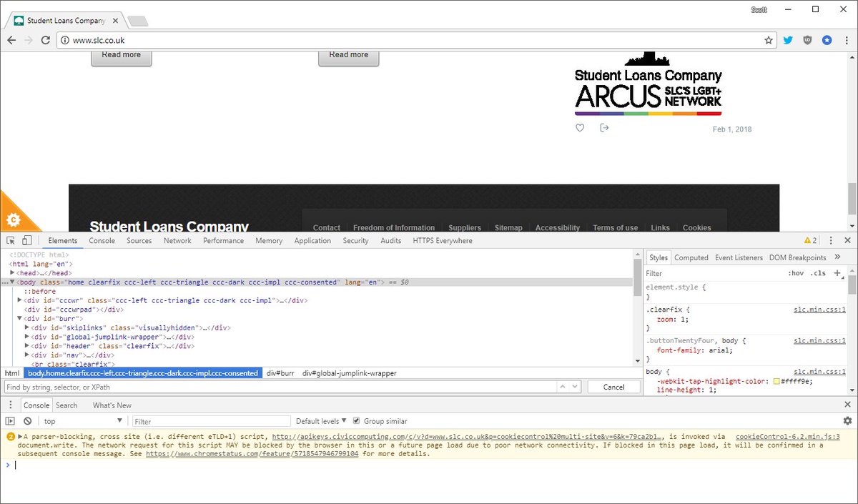Open console settings gear

pyautogui.click(x=847, y=421)
